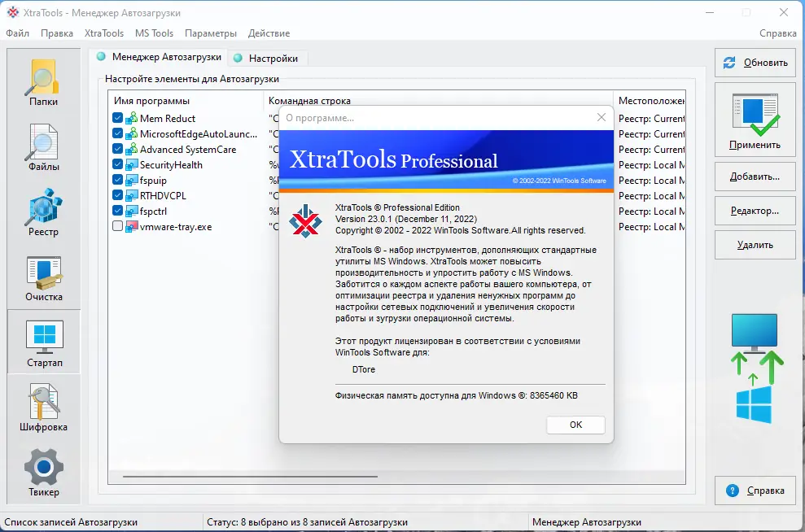Click the fspctrl entry icon

tap(131, 211)
